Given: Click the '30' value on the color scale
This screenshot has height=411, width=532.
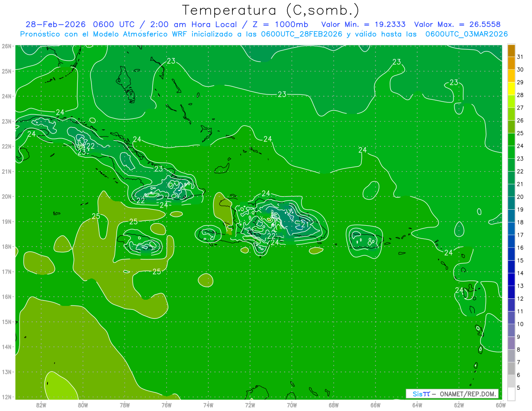Looking at the screenshot, I should pos(520,70).
